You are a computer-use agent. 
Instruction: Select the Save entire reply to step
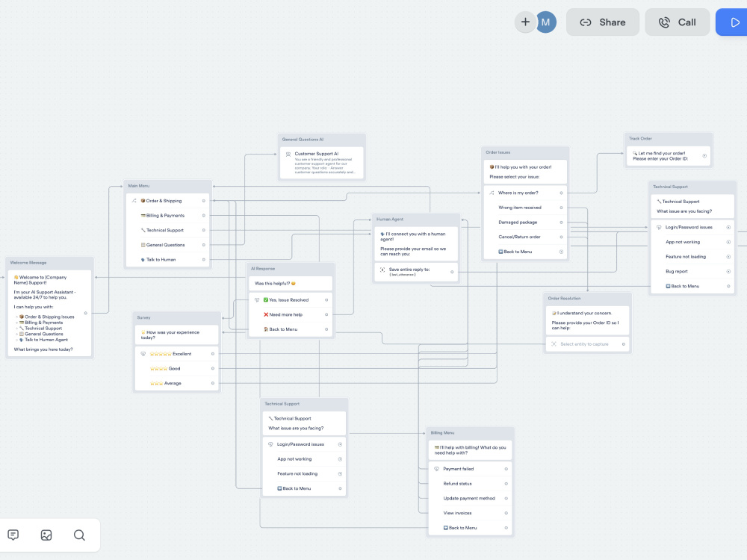[x=416, y=272]
